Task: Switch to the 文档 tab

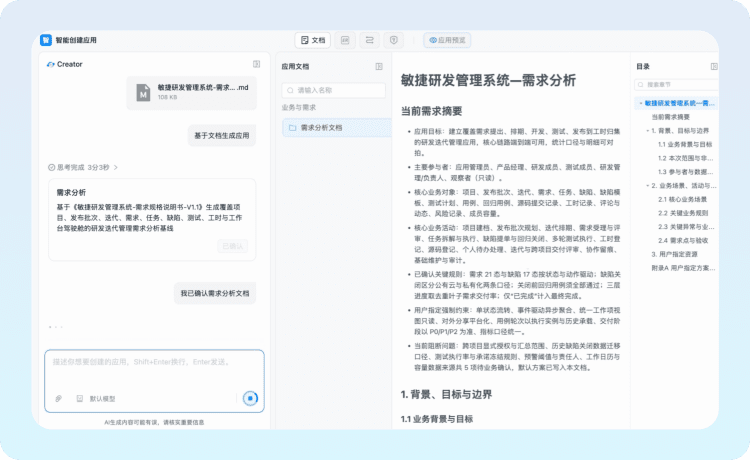Action: click(x=313, y=40)
